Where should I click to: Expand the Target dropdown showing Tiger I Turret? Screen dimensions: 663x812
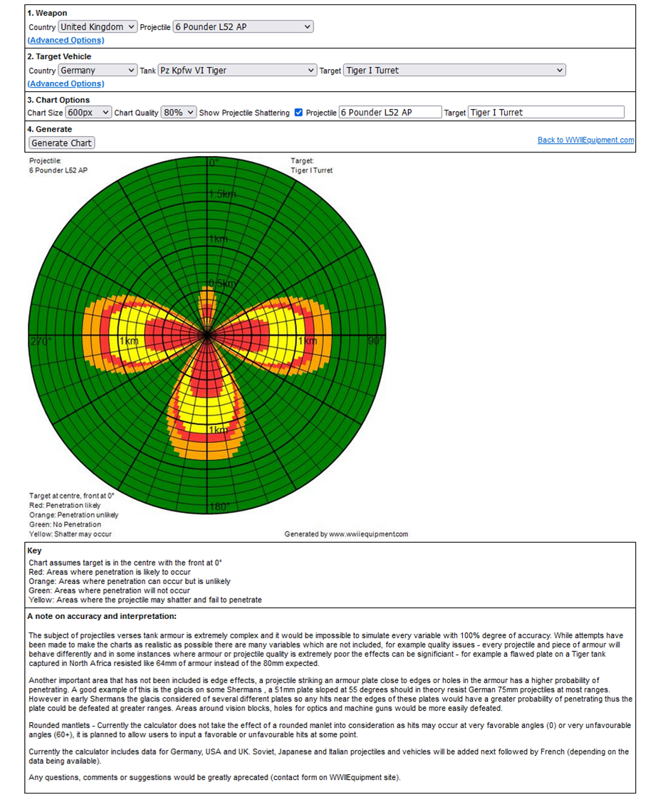pyautogui.click(x=454, y=71)
